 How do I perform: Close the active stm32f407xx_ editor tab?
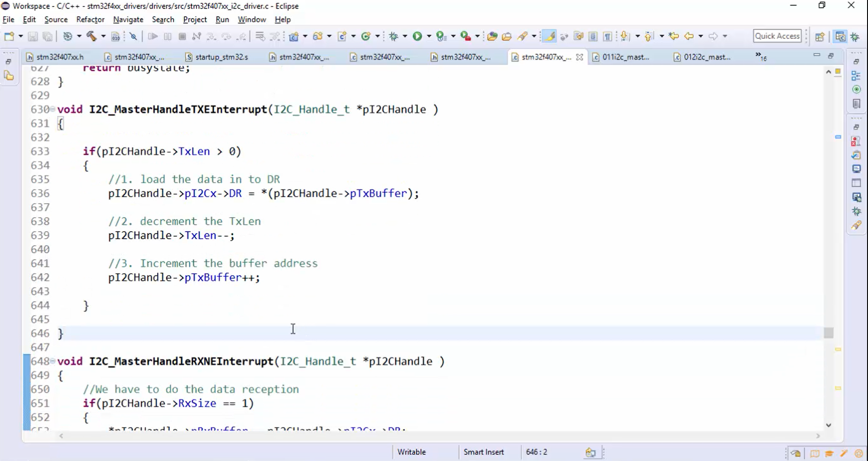(x=579, y=57)
